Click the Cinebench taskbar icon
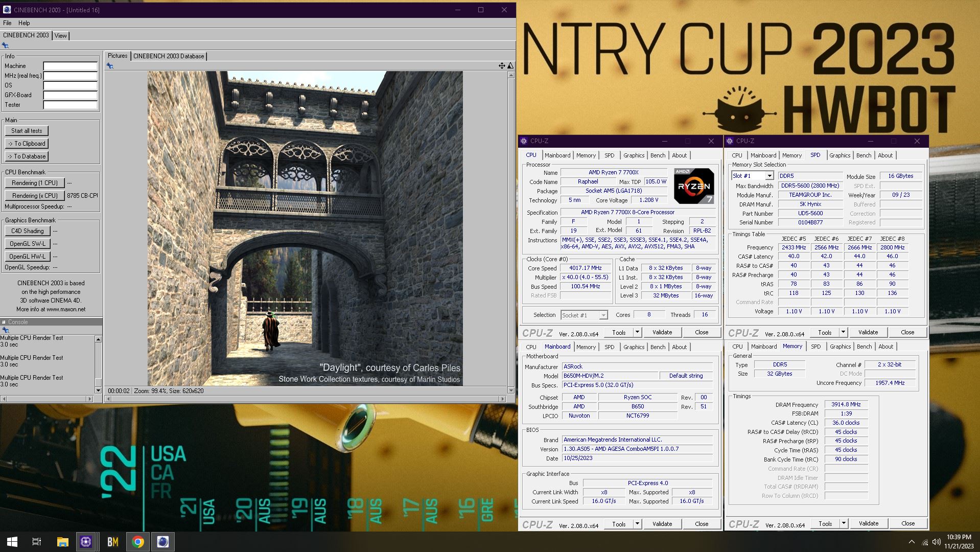This screenshot has width=980, height=552. pyautogui.click(x=162, y=542)
